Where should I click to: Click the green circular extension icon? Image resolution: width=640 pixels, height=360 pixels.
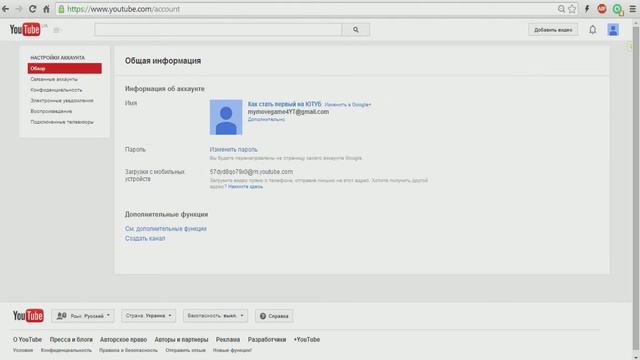[x=618, y=9]
